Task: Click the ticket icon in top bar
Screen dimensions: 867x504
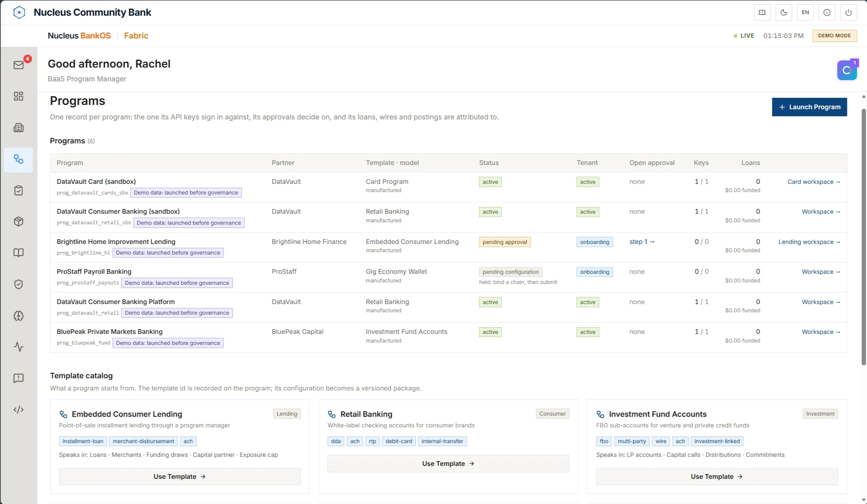Action: 762,13
